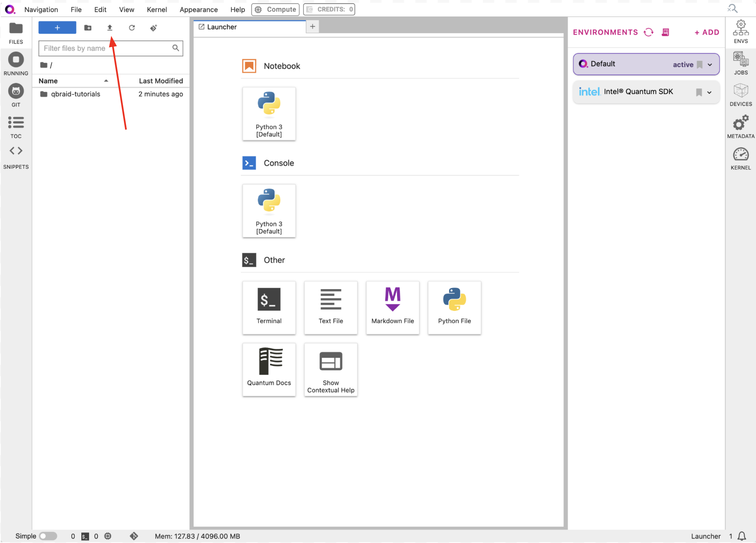Viewport: 756px width, 543px height.
Task: Open the Appearance menu
Action: tap(199, 10)
